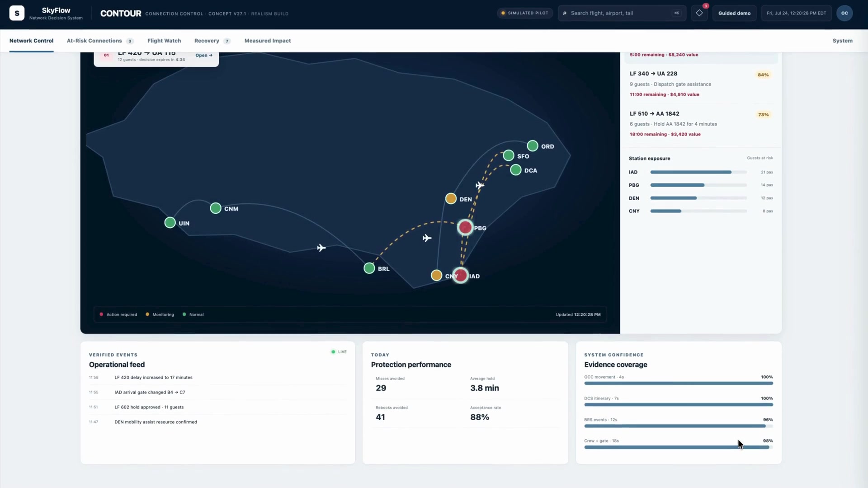Open Measured Impact tab
The width and height of the screenshot is (868, 488).
(x=268, y=41)
